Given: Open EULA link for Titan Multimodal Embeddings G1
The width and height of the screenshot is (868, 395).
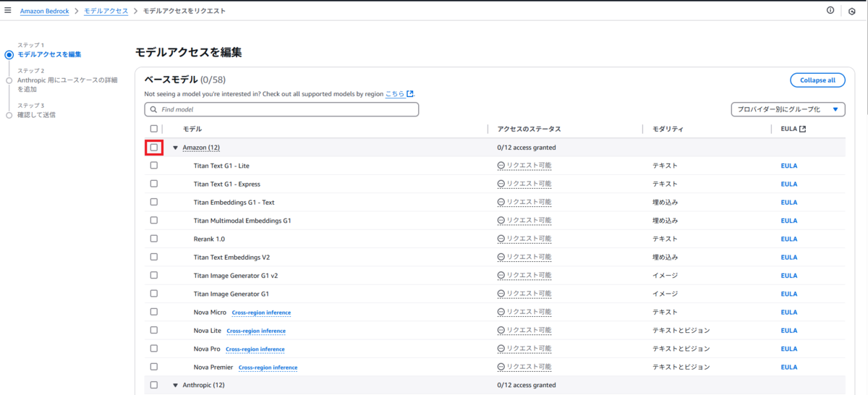Looking at the screenshot, I should pos(788,220).
